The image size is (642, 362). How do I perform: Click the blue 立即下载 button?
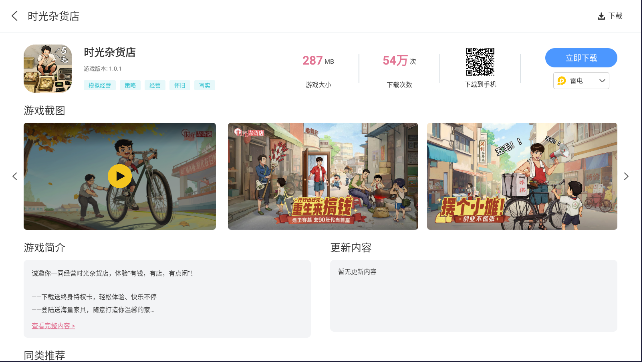pos(581,58)
